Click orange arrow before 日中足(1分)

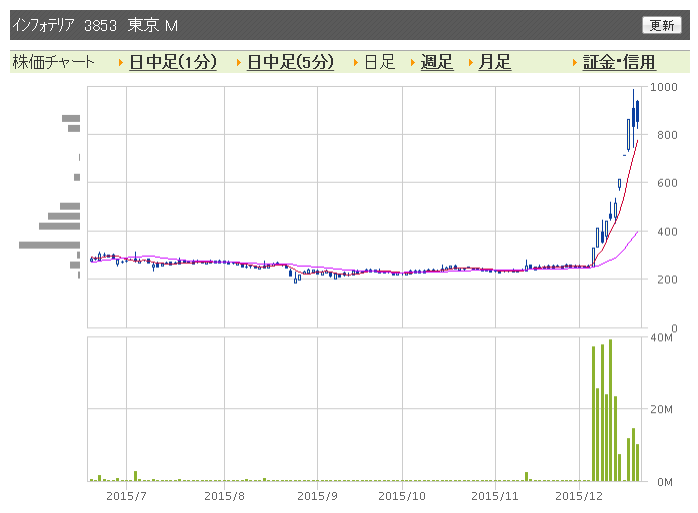pyautogui.click(x=121, y=63)
